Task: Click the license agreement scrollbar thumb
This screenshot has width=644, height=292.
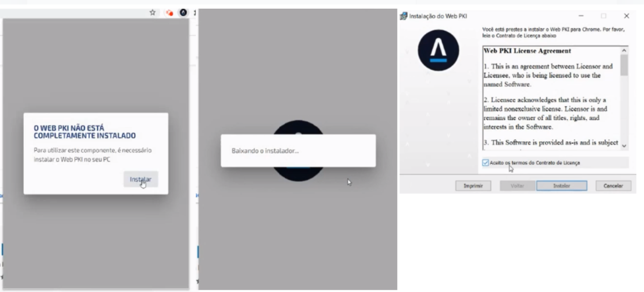Action: (624, 65)
